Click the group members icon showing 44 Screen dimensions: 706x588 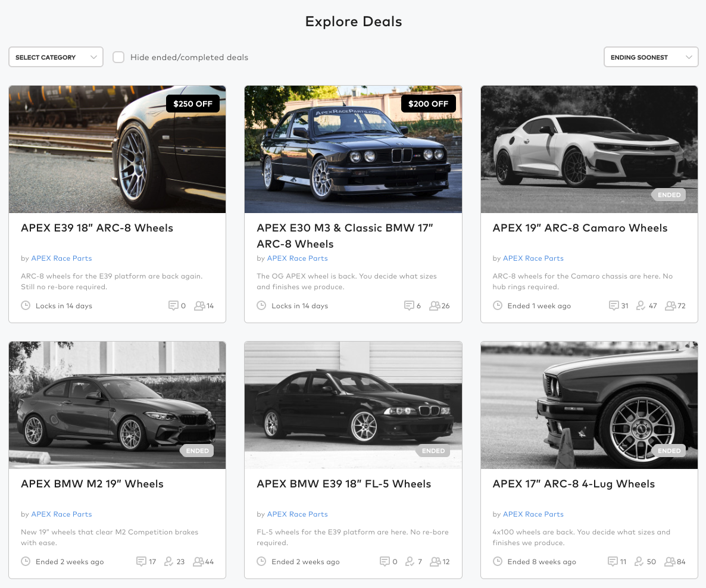199,561
